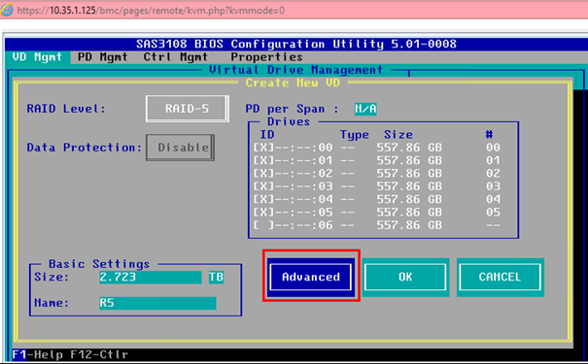The height and width of the screenshot is (364, 588).
Task: Uncheck drive --:--:01 checkbox
Action: 263,160
